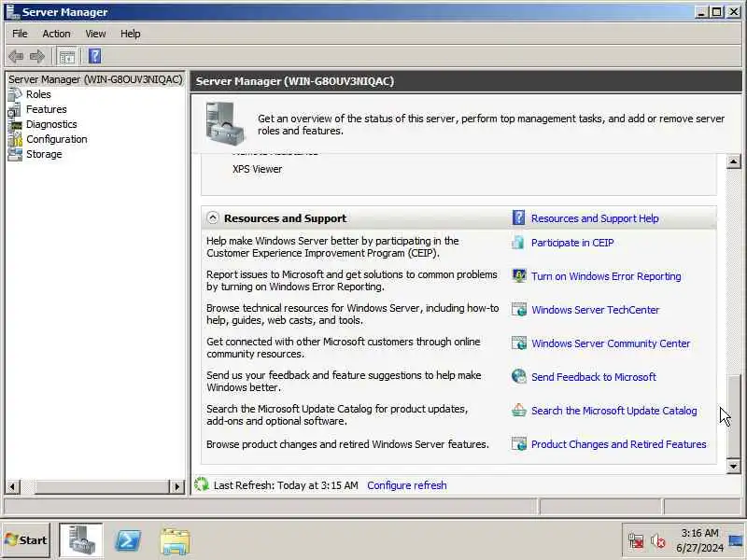Open the Help toolbar question mark icon

pos(95,56)
